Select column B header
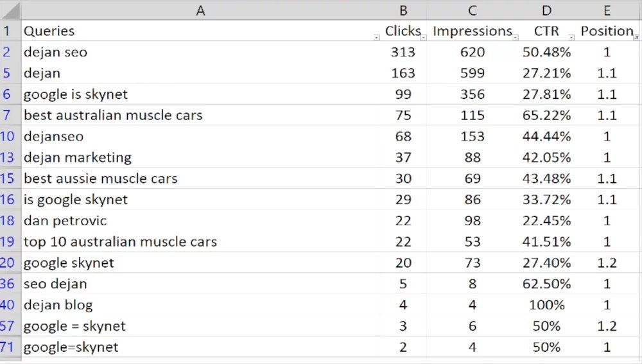The height and width of the screenshot is (364, 642). 403,10
